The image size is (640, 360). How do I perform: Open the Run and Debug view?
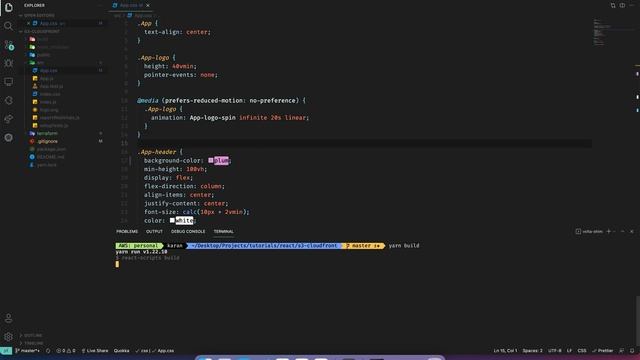(x=9, y=63)
